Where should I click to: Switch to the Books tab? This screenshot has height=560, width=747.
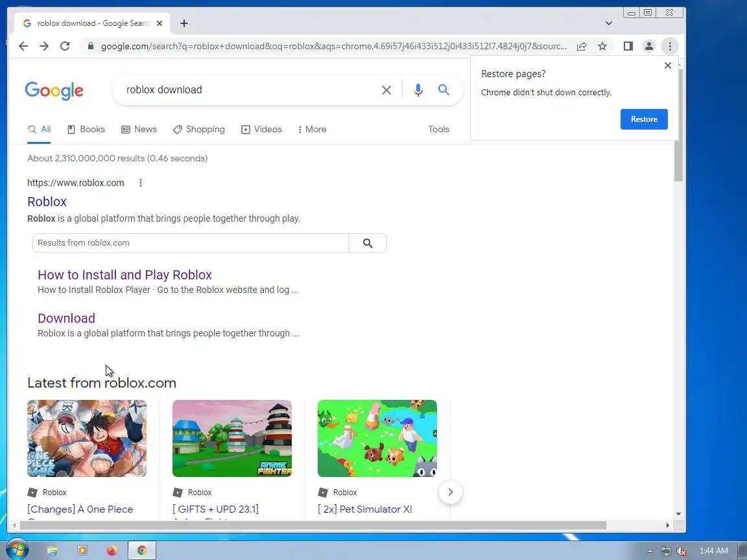[86, 130]
